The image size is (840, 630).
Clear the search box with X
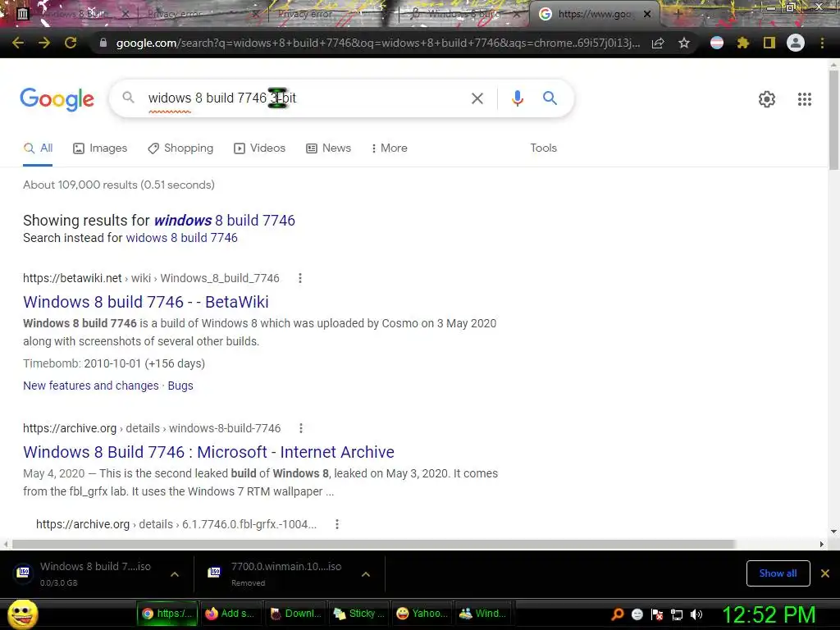click(477, 98)
